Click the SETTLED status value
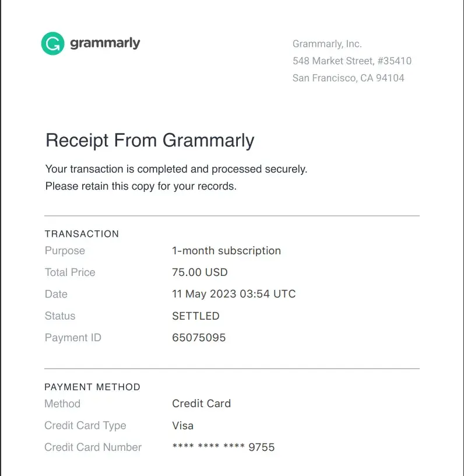 (196, 316)
